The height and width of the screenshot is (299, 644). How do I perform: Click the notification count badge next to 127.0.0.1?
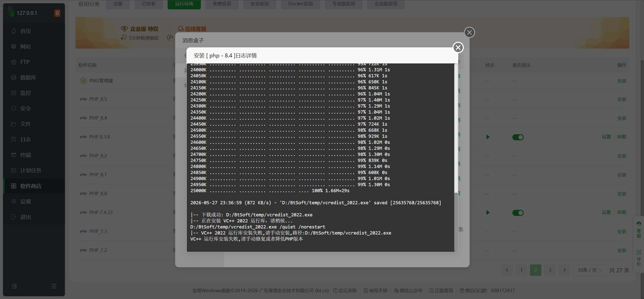click(57, 13)
